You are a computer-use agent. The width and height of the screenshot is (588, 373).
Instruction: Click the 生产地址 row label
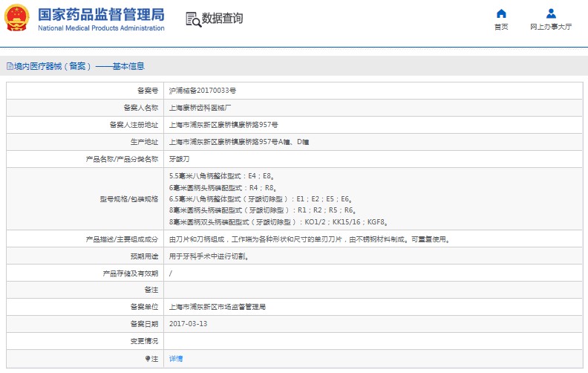[x=144, y=142]
